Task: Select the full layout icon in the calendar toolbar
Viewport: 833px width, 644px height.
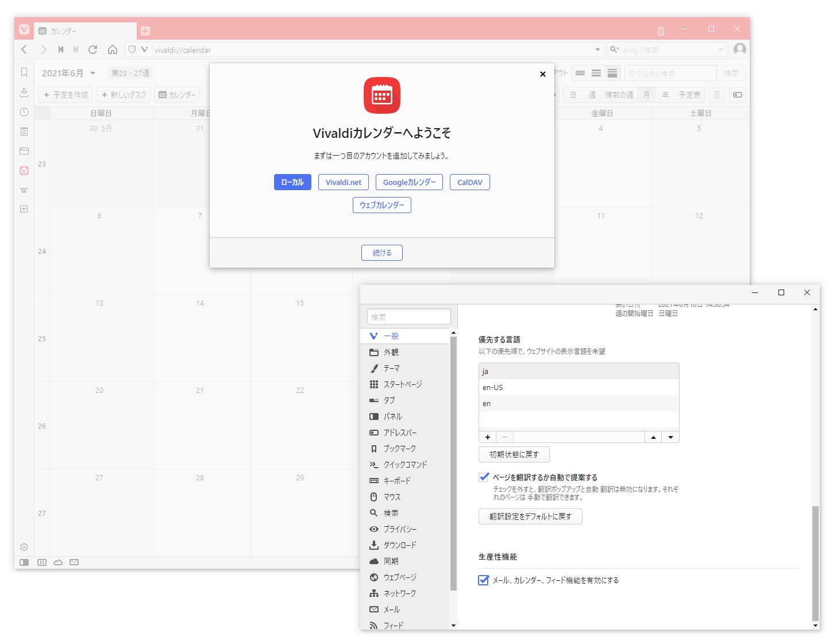Action: point(612,73)
